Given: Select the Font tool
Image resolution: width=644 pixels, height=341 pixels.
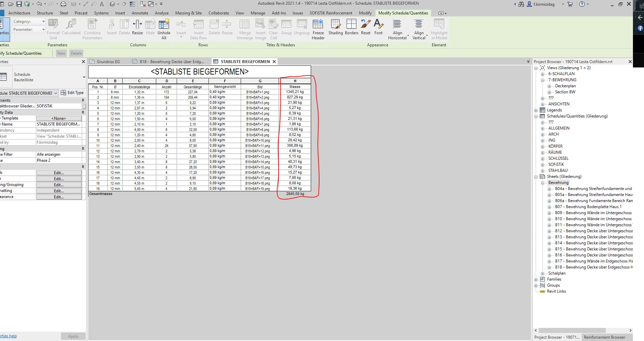Looking at the screenshot, I should coord(378,29).
